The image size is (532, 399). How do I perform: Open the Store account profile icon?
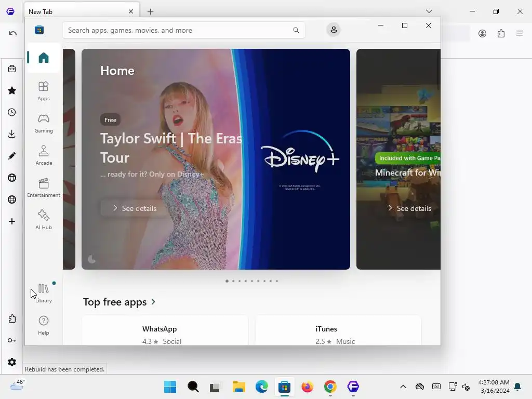(334, 30)
